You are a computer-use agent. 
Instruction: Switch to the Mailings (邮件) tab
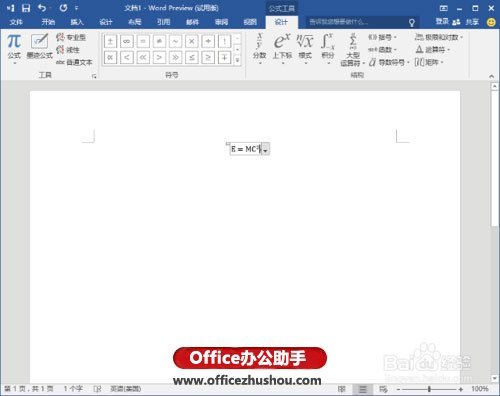tap(192, 22)
